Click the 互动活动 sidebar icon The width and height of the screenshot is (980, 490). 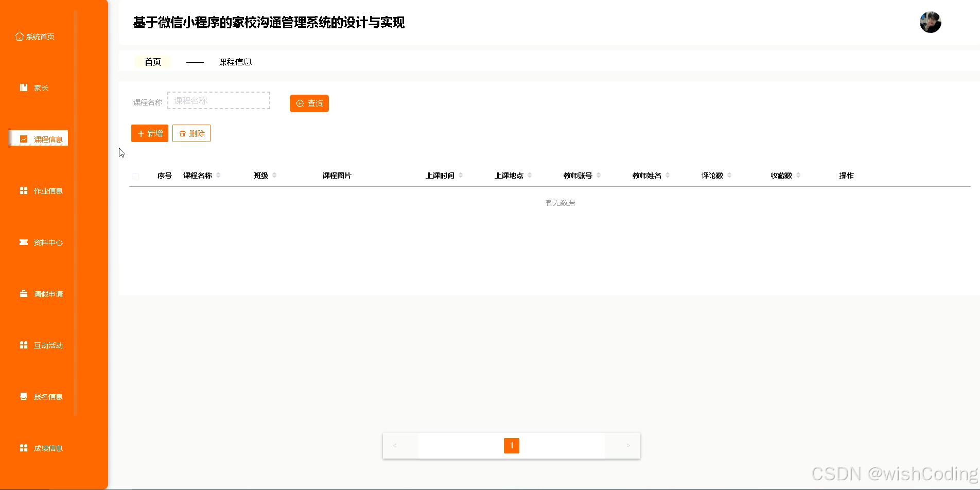point(23,345)
